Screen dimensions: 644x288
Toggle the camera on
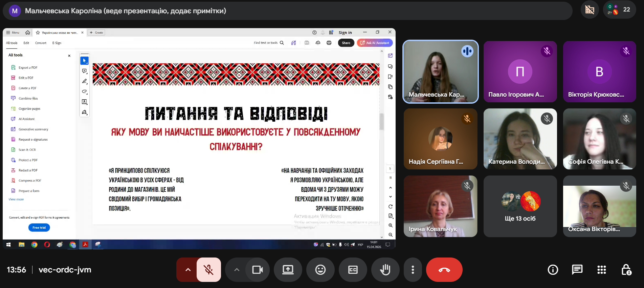258,270
